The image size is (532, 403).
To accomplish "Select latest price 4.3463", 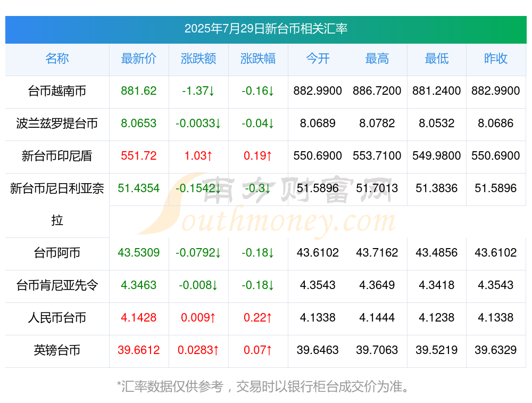I will pos(139,285).
